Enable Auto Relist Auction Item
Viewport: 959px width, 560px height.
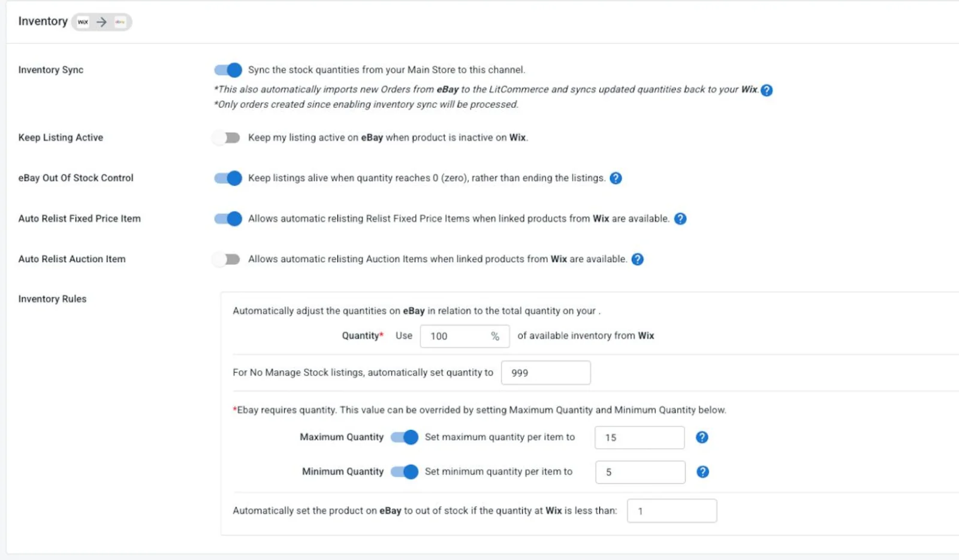[225, 259]
